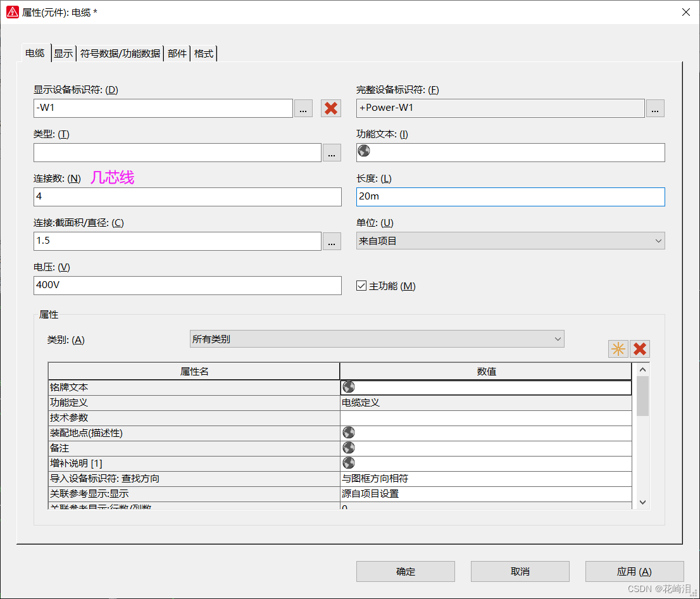
Task: Click the 数值 column header
Action: coord(485,371)
